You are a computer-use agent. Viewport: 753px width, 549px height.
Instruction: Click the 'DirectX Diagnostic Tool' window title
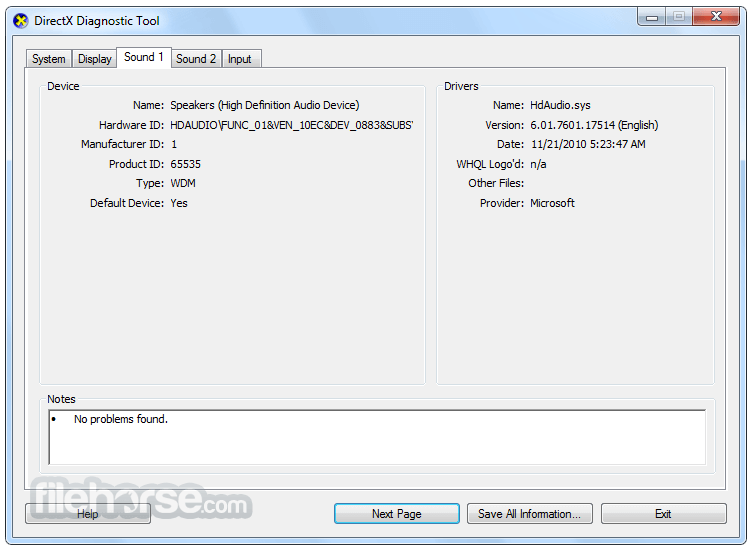[97, 21]
